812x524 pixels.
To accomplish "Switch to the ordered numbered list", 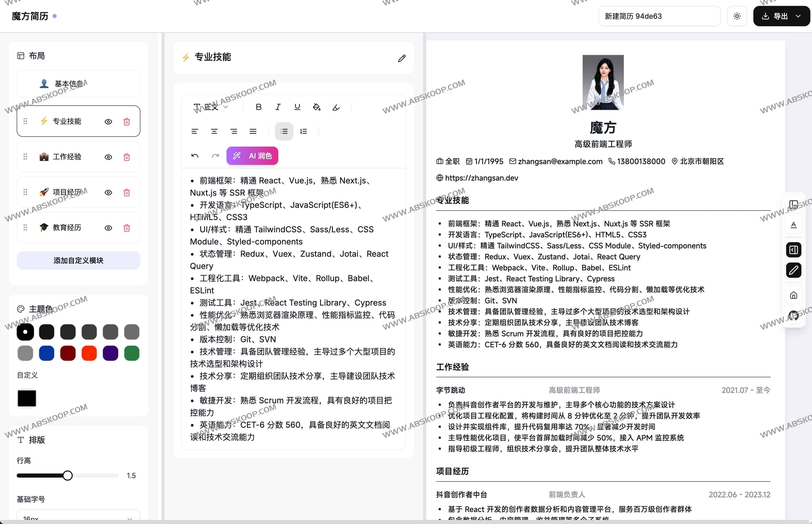I will point(304,131).
